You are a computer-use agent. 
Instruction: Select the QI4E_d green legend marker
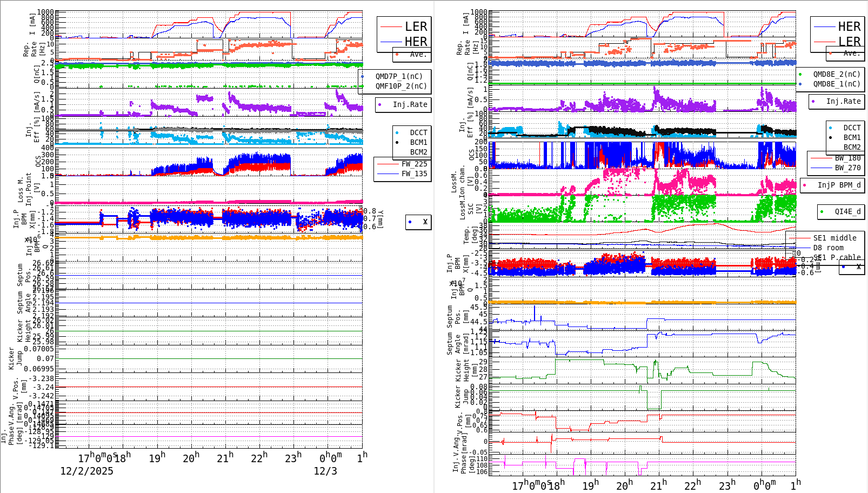[x=821, y=212]
